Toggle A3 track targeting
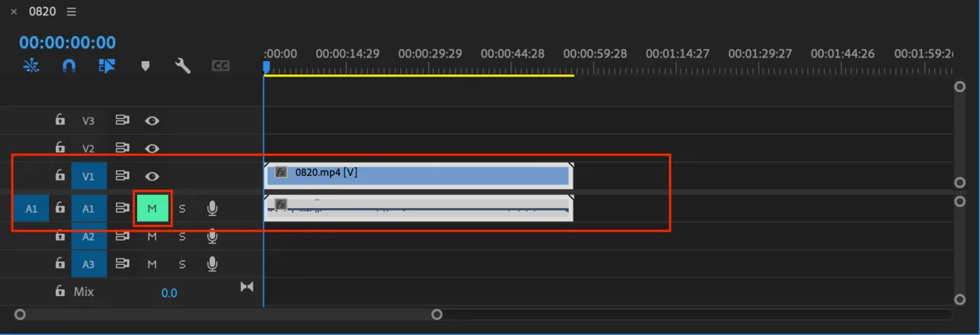Image resolution: width=980 pixels, height=335 pixels. pyautogui.click(x=89, y=264)
